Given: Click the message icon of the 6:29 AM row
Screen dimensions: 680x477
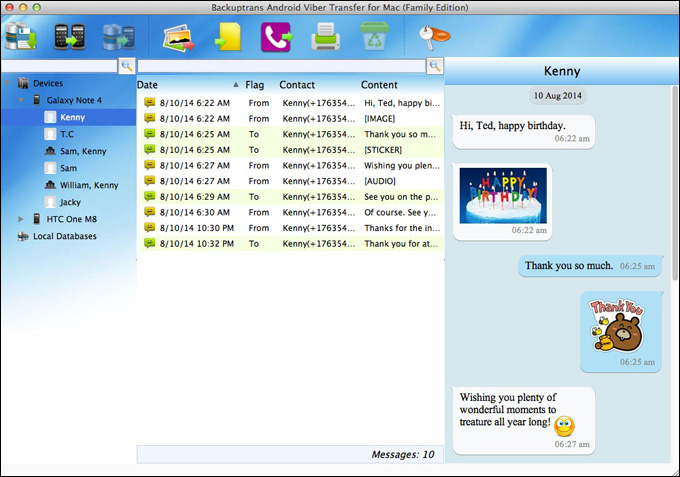Looking at the screenshot, I should [x=150, y=196].
